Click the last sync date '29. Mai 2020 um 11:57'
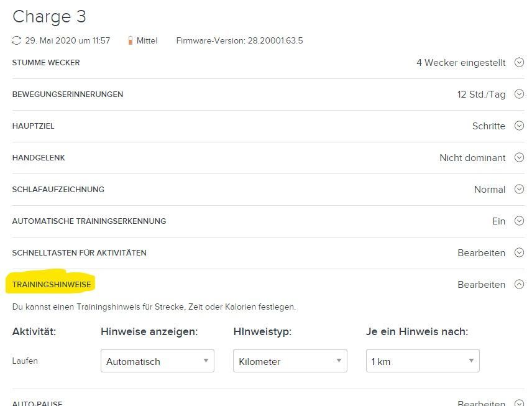532x406 pixels. point(68,41)
